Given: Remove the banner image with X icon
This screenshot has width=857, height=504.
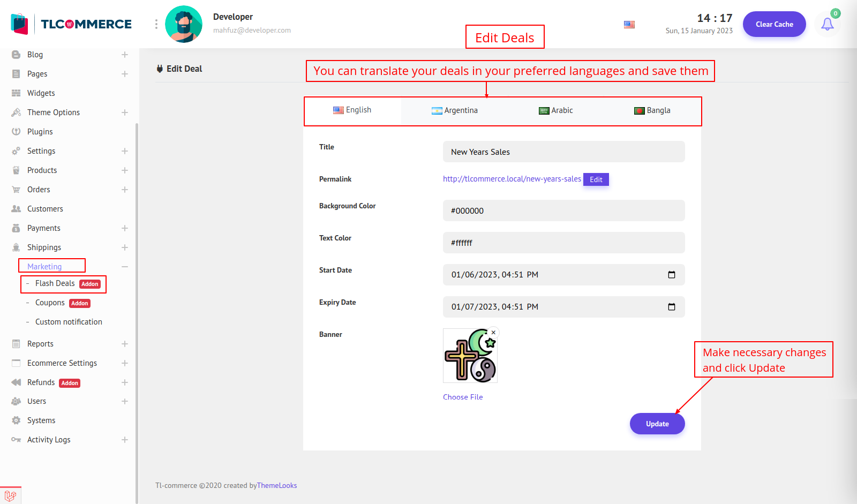Looking at the screenshot, I should pos(493,333).
